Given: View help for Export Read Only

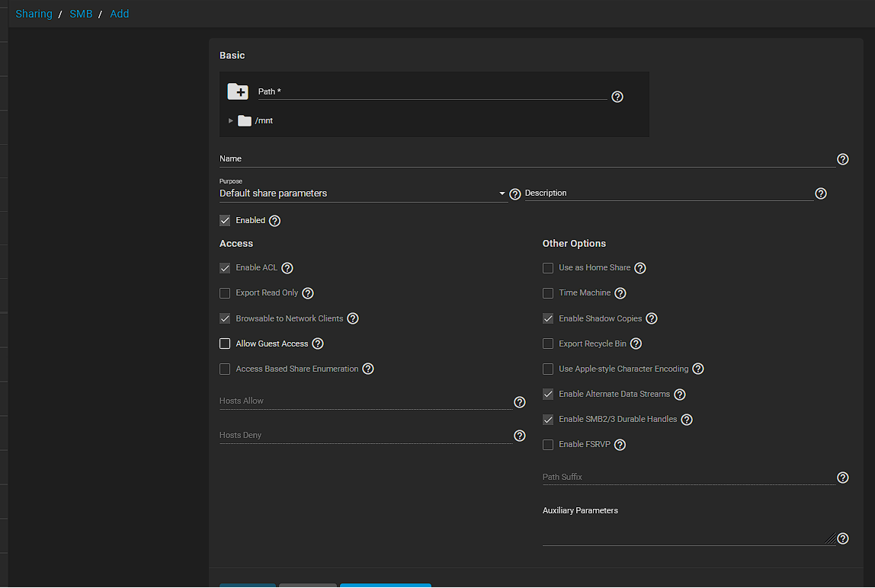Looking at the screenshot, I should coord(307,293).
